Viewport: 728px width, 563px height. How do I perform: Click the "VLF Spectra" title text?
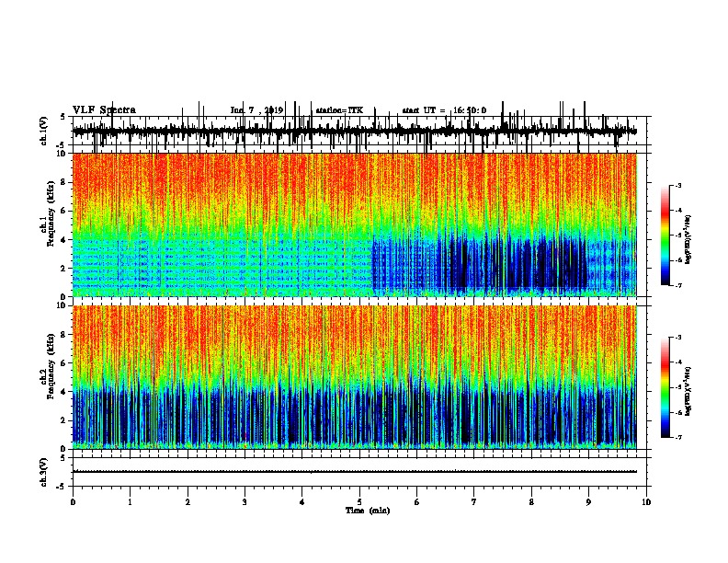(x=104, y=110)
